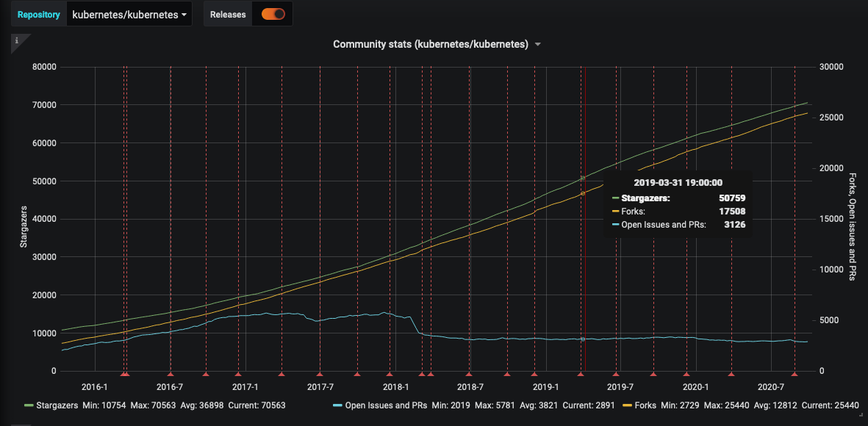Click the highlighted release marker under hover line
Image resolution: width=868 pixels, height=426 pixels.
[581, 375]
